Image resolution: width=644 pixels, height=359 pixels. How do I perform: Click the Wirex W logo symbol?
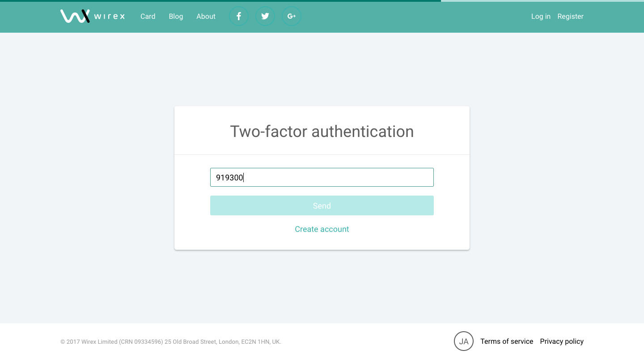click(x=75, y=16)
